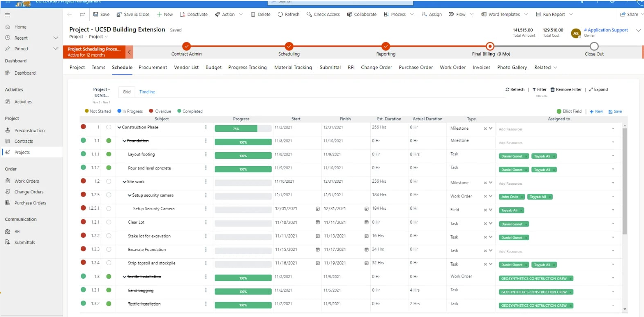The image size is (644, 317).
Task: Toggle completion circle for Clear Lot row
Action: coord(109,222)
